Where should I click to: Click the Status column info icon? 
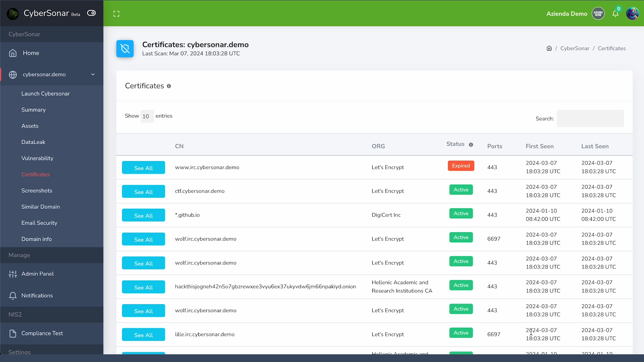point(471,144)
